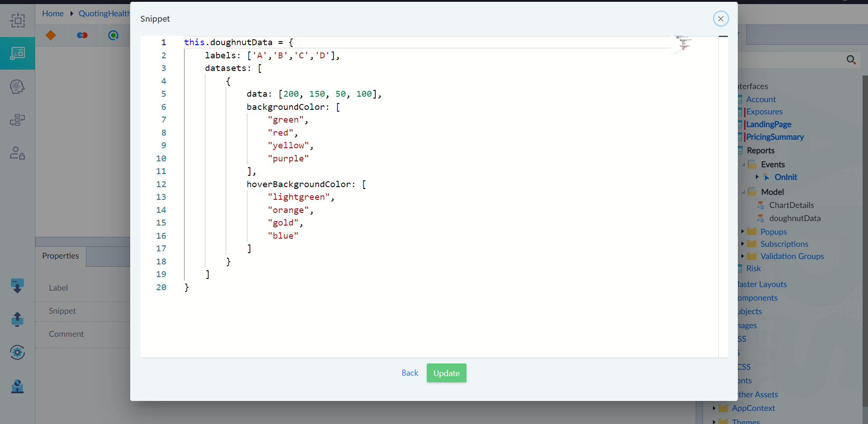Select the Label property row
Image resolution: width=868 pixels, height=424 pixels.
[x=83, y=288]
